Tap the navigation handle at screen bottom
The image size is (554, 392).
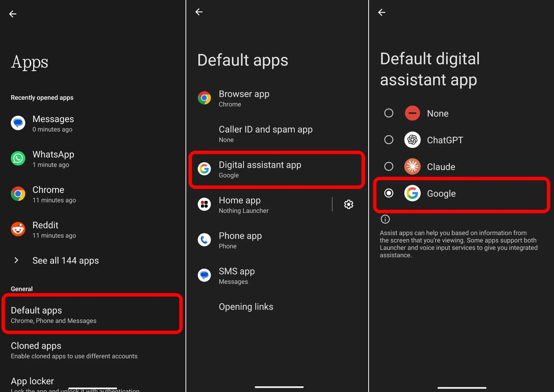coord(278,387)
